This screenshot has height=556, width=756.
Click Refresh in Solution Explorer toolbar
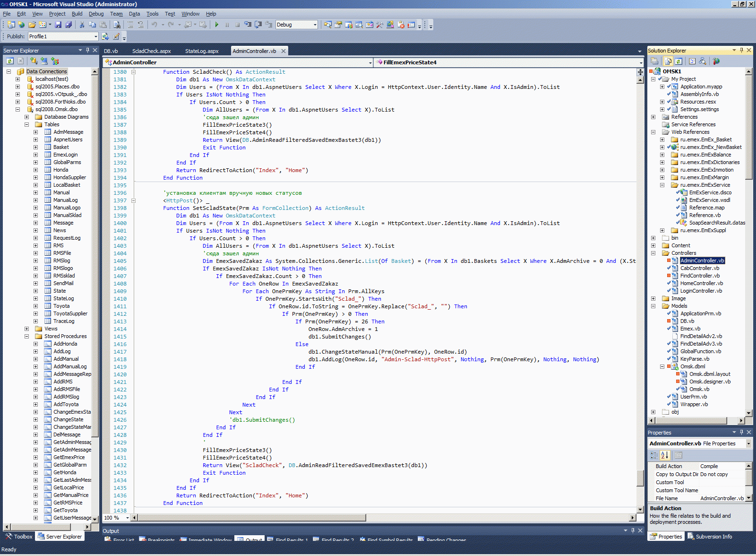679,61
